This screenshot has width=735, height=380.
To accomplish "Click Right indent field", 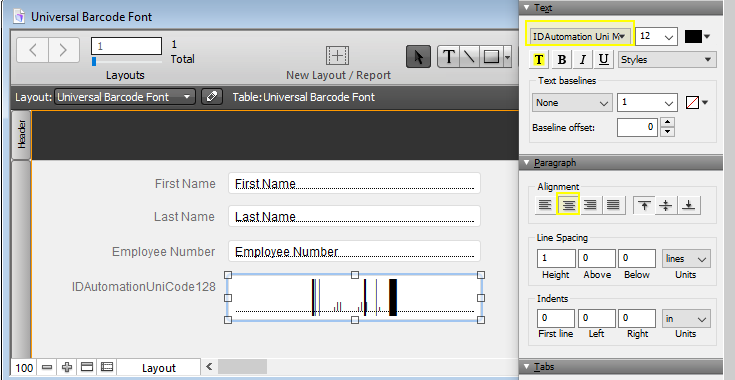I will (637, 318).
